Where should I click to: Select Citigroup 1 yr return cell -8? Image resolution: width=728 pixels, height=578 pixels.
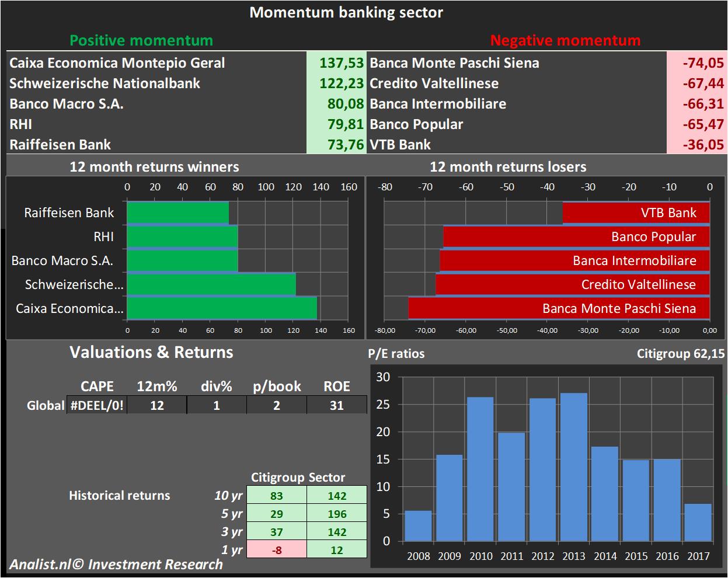277,550
